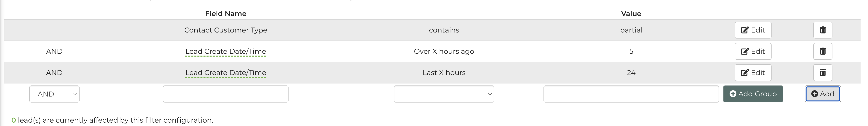Viewport: 868px width, 126px height.
Task: Edit the Contact Customer Type filter
Action: click(753, 30)
